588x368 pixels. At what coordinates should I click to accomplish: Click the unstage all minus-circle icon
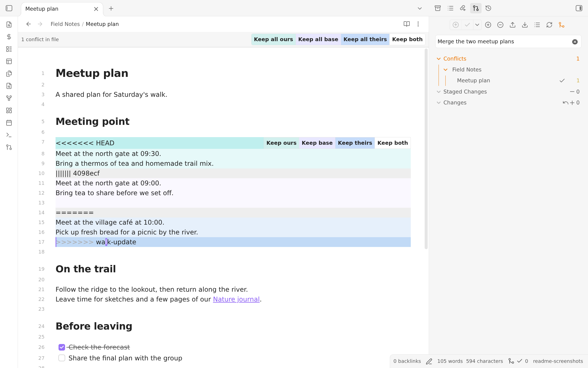[500, 25]
